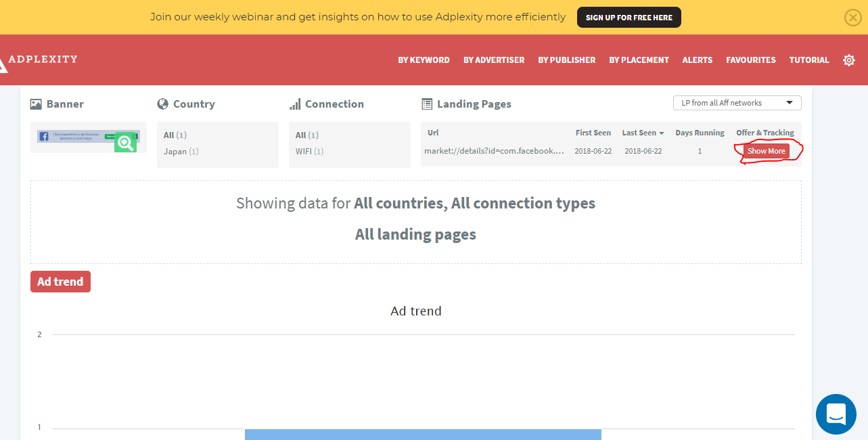The height and width of the screenshot is (440, 868).
Task: Click the banner magnifier zoom icon
Action: click(x=125, y=142)
